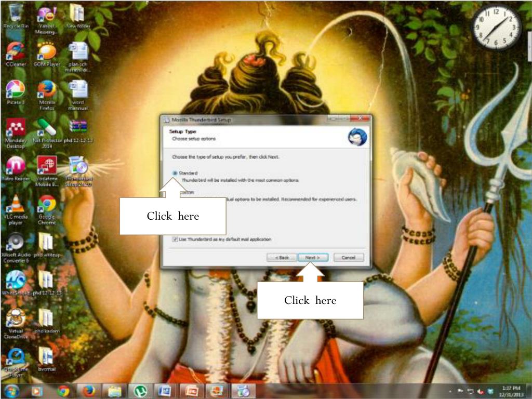Cancel the Thunderbird Setup wizard

[x=349, y=258]
